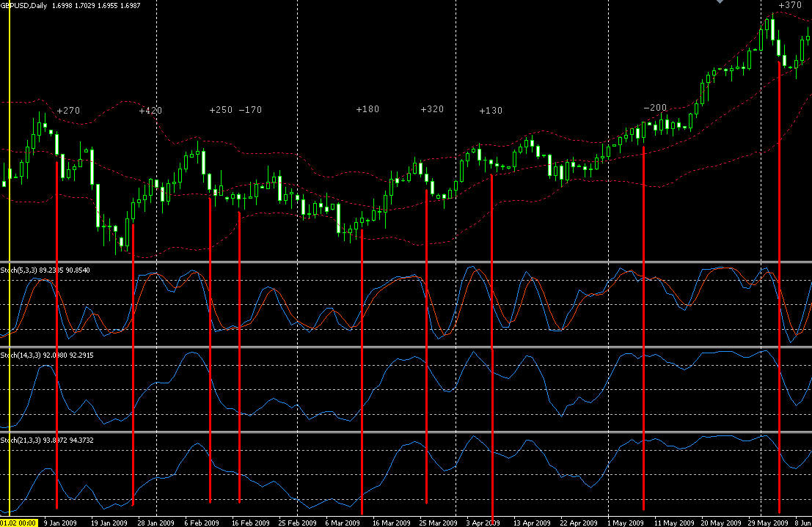Select the +320 text label on chart

click(x=433, y=109)
